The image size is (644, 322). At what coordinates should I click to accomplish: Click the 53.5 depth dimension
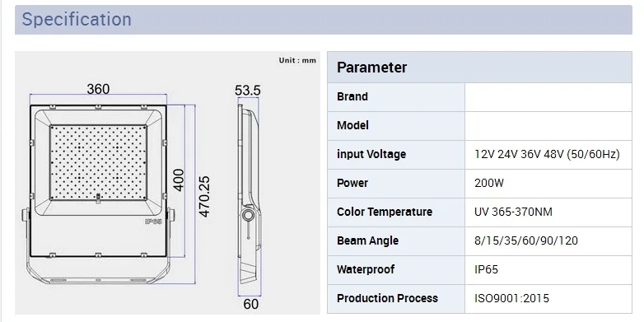coord(248,91)
